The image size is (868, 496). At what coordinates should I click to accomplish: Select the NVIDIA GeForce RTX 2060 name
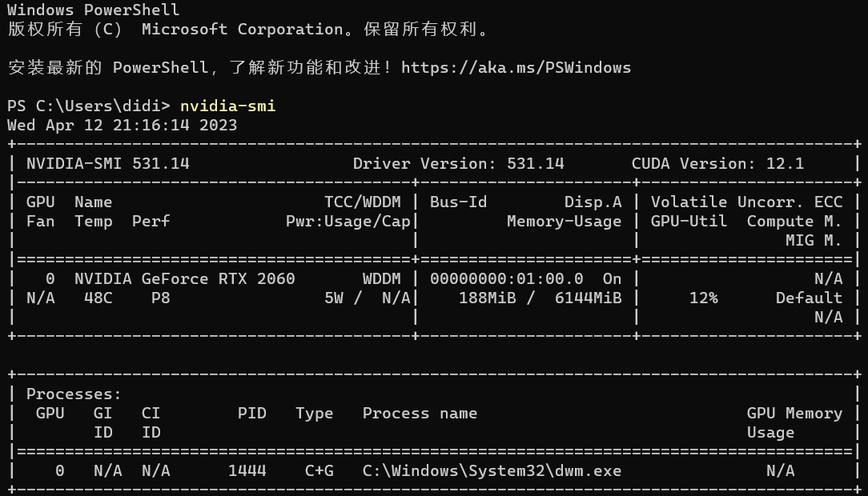tap(184, 278)
